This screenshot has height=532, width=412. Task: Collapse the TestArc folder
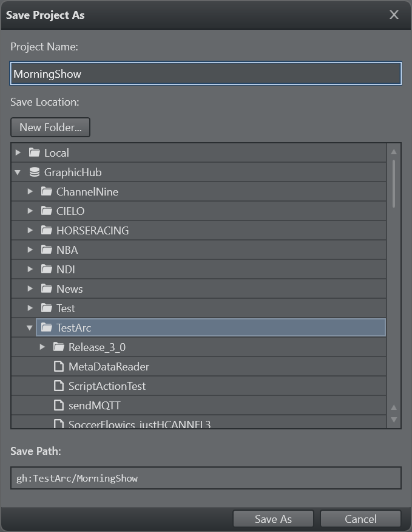[x=30, y=328]
